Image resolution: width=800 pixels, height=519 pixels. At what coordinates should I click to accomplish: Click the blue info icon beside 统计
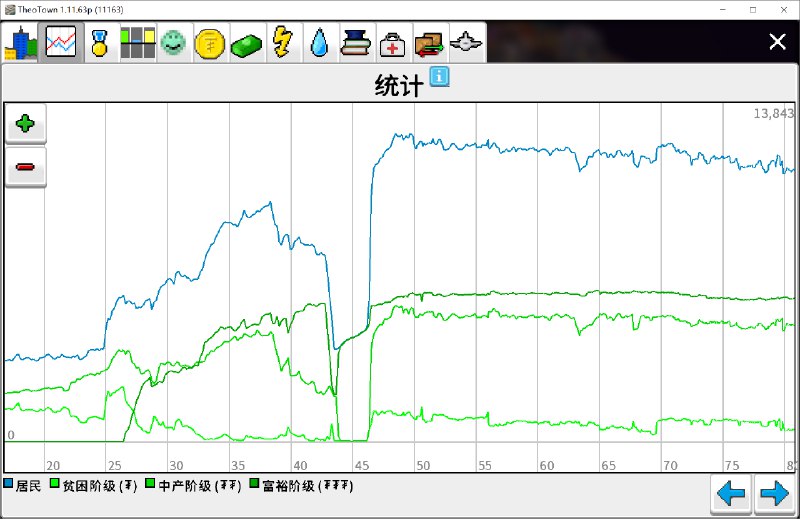439,78
